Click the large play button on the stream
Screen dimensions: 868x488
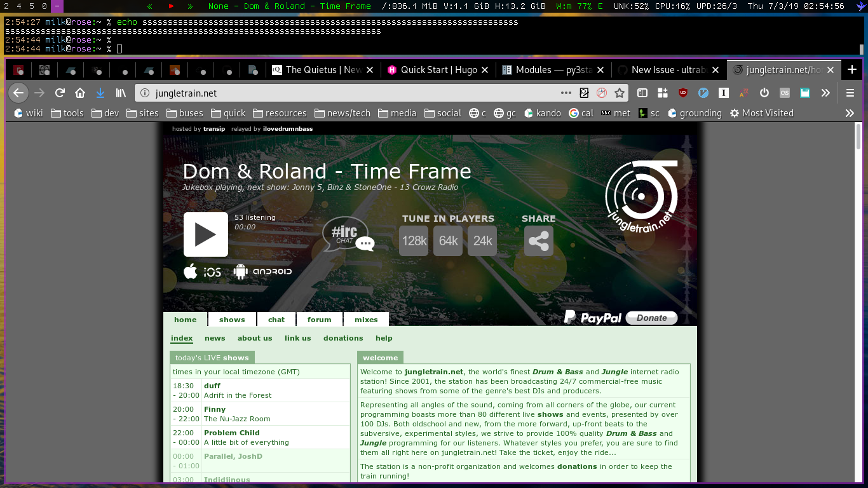coord(206,234)
